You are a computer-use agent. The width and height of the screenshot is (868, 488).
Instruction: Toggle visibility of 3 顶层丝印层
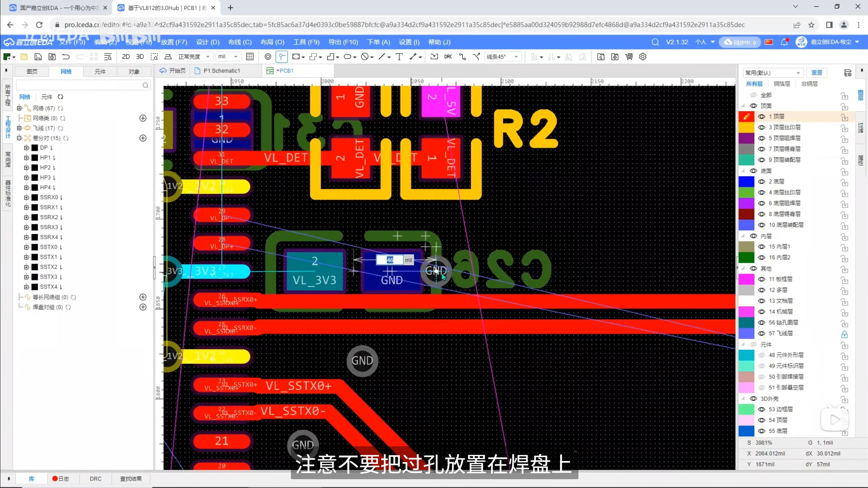point(762,127)
